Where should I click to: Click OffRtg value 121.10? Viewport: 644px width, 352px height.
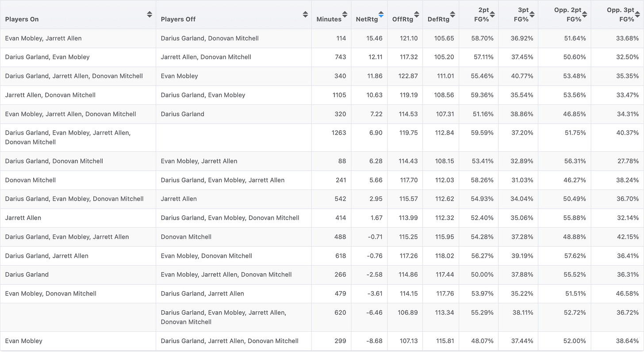408,39
